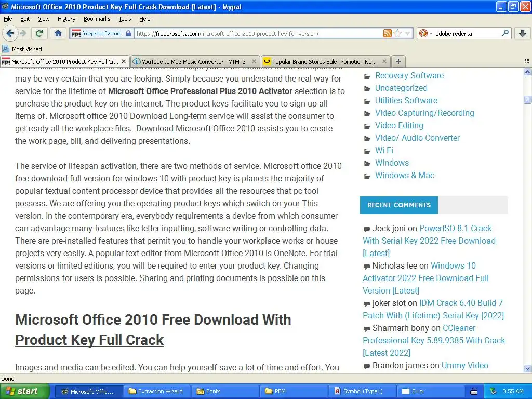Screen dimensions: 532x399
Task: Click the scrollbar down arrow
Action: click(527, 368)
